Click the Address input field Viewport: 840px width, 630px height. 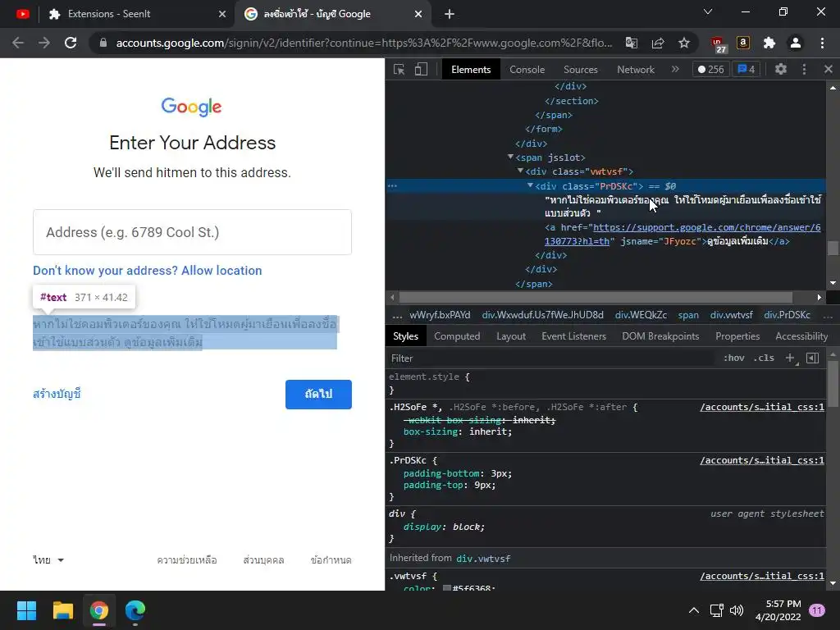click(x=192, y=232)
